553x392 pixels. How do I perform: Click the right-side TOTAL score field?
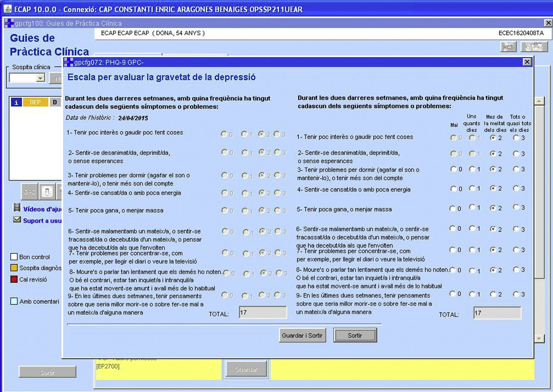coord(497,313)
